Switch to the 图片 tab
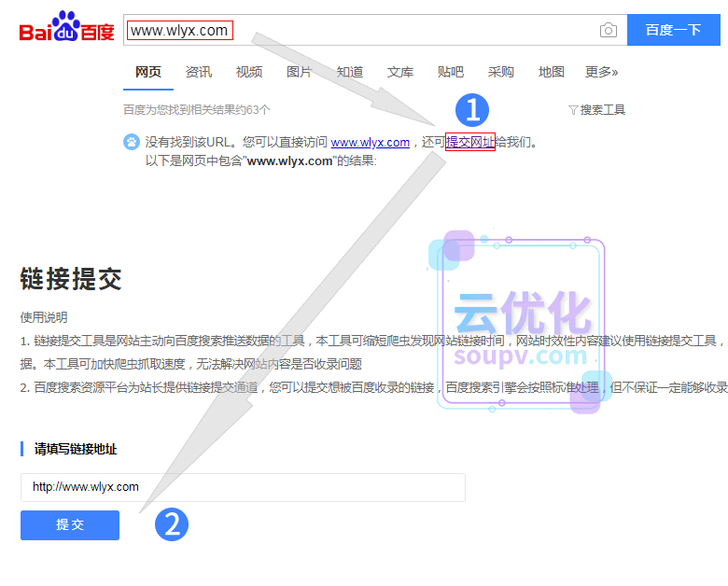 coord(300,72)
